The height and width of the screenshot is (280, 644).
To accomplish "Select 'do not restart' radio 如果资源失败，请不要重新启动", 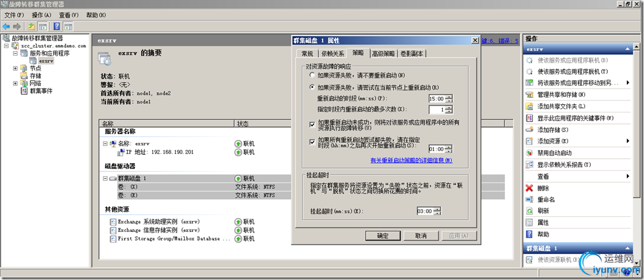I will point(313,75).
